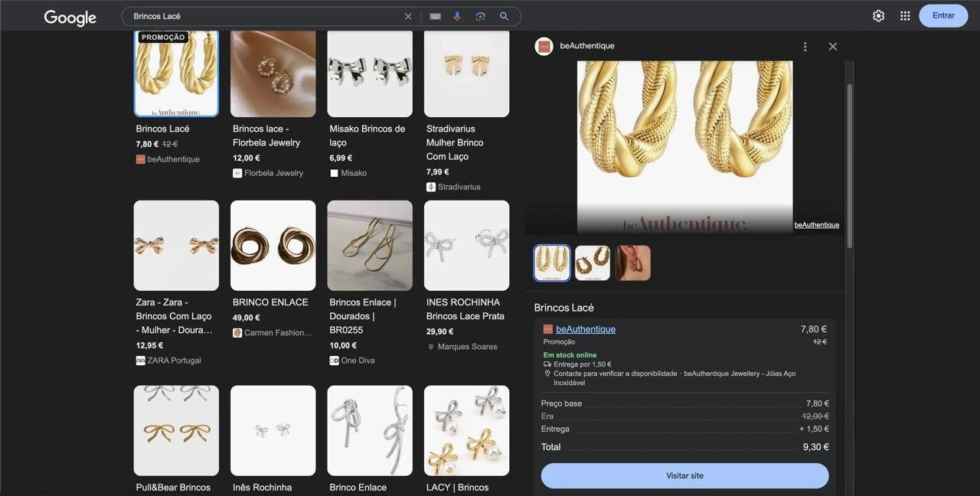Open the beAuthentique image credit link
980x496 pixels.
[816, 225]
